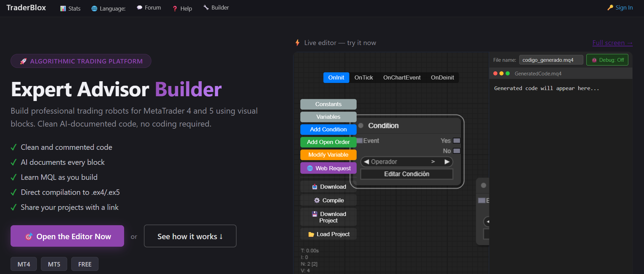Image resolution: width=644 pixels, height=274 pixels.
Task: Click the globe icon on Web Request
Action: [310, 168]
